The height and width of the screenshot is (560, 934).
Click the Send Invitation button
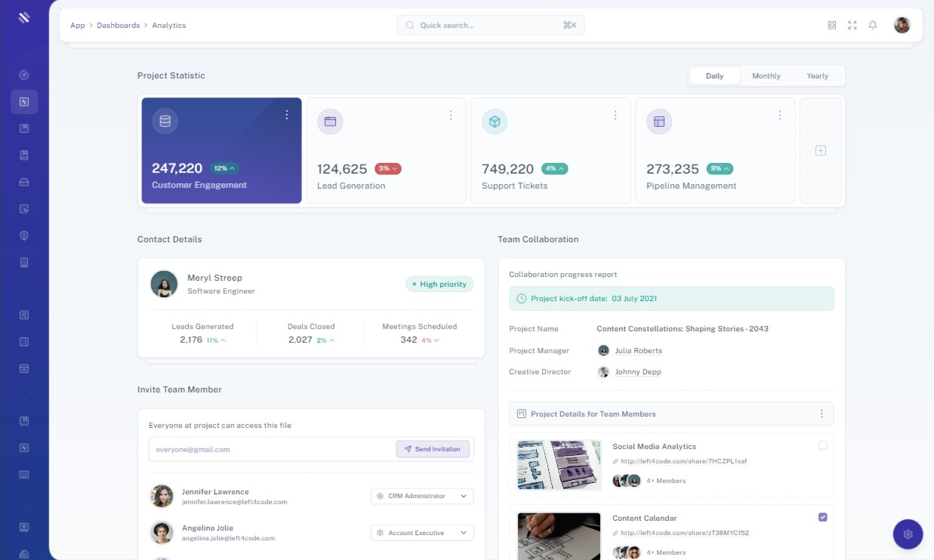[x=433, y=449]
